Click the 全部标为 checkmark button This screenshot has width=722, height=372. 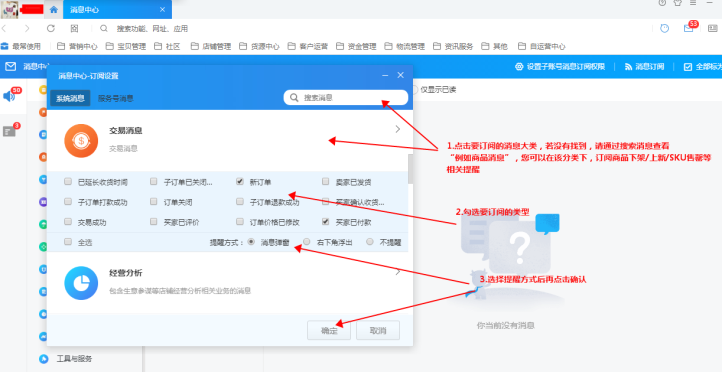(703, 67)
